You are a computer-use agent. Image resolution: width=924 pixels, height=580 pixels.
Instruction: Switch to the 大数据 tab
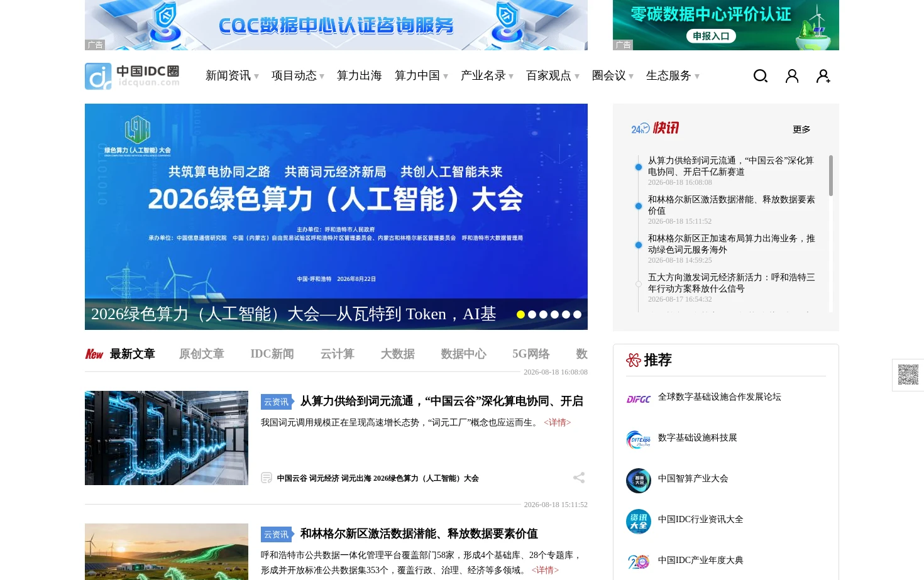(x=398, y=354)
